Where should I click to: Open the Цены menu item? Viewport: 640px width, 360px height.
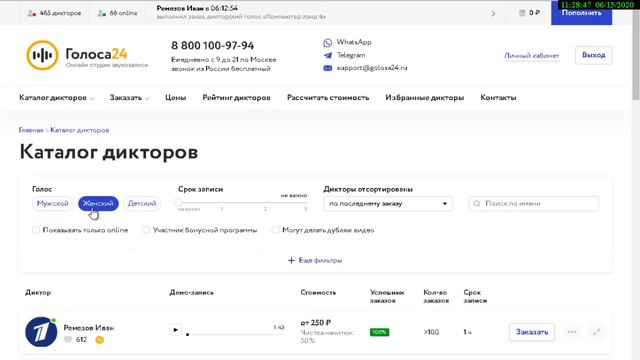point(176,98)
